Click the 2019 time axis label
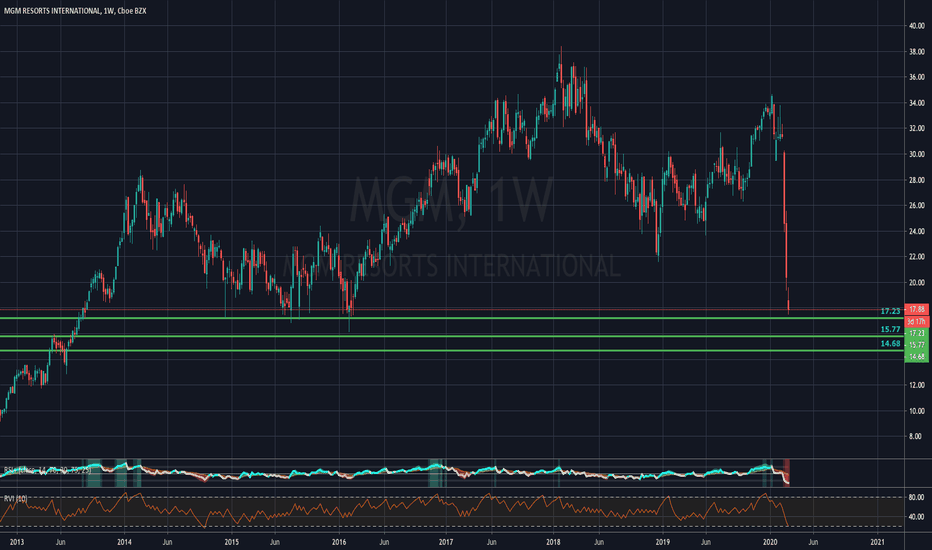 [x=662, y=542]
